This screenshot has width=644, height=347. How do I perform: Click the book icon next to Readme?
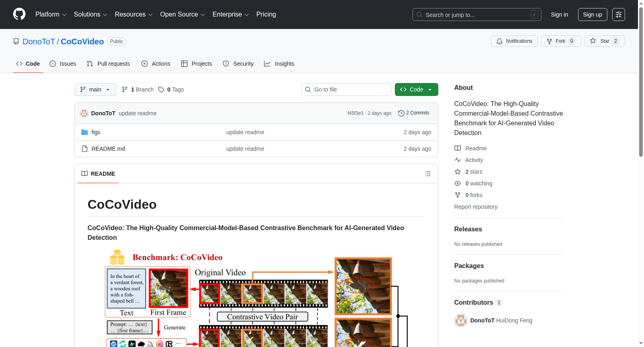pyautogui.click(x=458, y=148)
